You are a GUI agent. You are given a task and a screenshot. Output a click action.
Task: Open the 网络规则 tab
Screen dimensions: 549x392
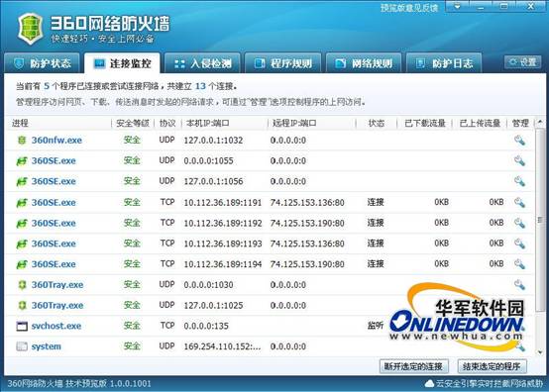364,63
